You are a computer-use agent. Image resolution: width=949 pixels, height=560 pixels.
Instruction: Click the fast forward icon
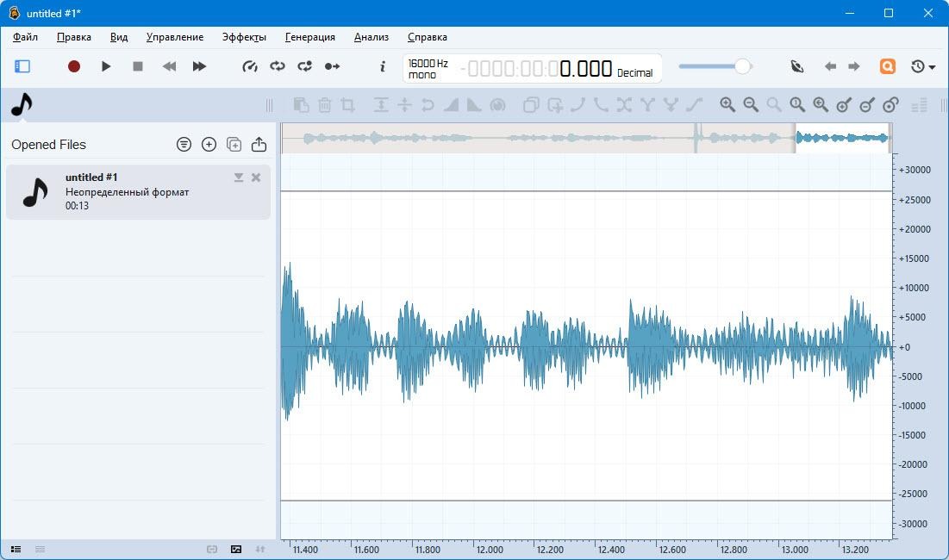tap(199, 66)
